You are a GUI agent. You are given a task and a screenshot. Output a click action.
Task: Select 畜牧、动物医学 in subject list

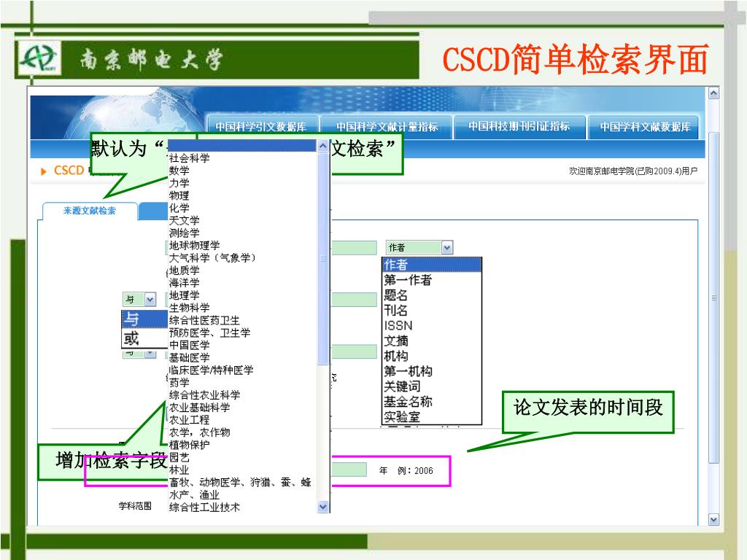click(242, 483)
